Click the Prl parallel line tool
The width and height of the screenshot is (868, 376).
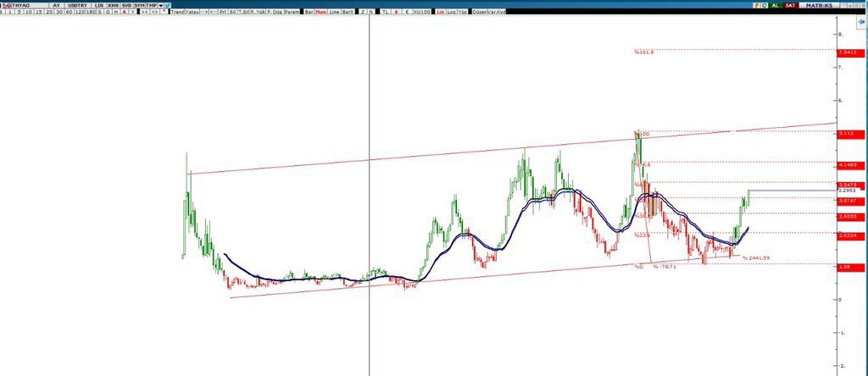pos(223,12)
